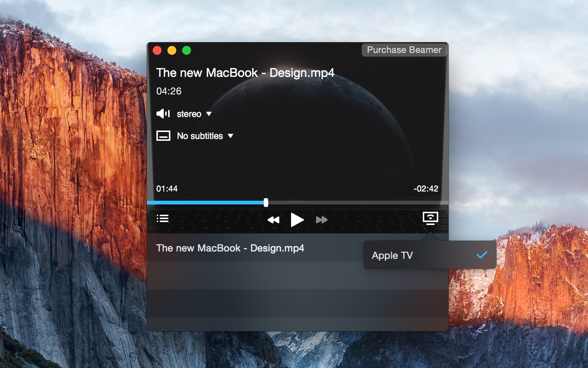Click the elapsed time 01:44
This screenshot has width=588, height=368.
pyautogui.click(x=167, y=189)
